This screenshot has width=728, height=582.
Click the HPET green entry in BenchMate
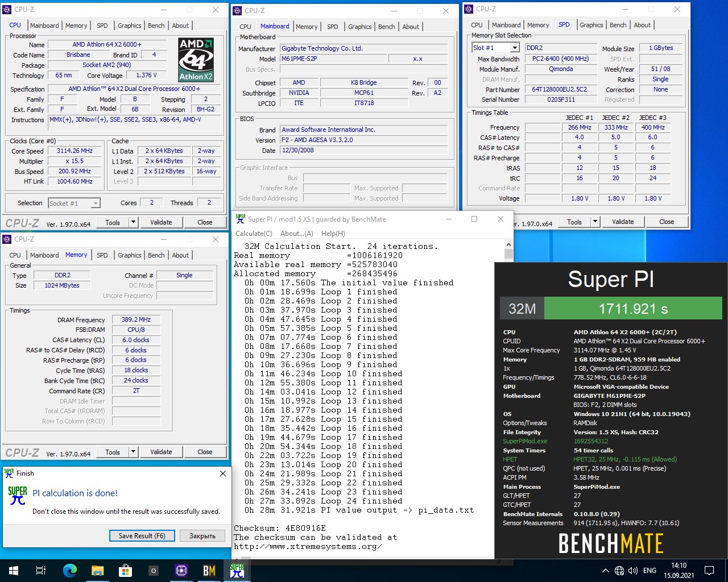click(510, 459)
